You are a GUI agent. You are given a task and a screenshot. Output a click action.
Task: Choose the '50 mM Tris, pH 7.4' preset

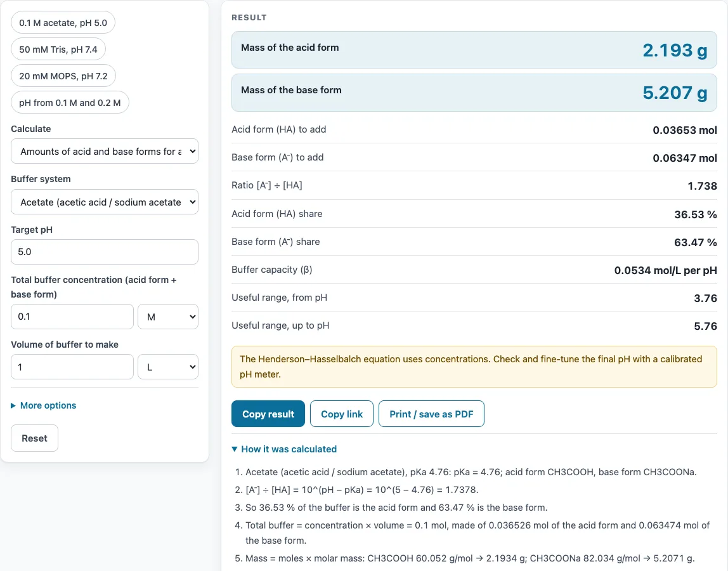point(58,49)
